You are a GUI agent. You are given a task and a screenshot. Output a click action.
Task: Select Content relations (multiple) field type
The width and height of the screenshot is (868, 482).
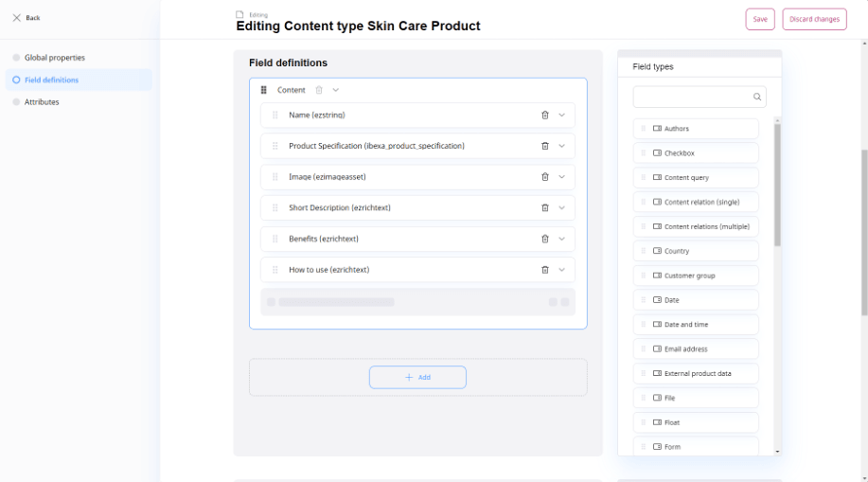(696, 226)
